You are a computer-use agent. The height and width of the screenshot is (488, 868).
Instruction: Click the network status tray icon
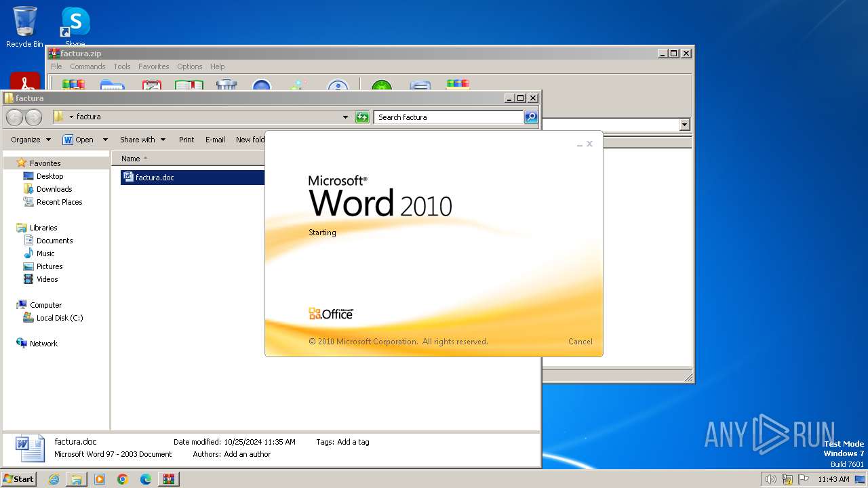point(787,479)
